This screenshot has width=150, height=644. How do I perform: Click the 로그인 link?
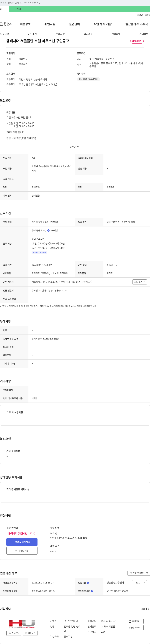click(x=140, y=15)
